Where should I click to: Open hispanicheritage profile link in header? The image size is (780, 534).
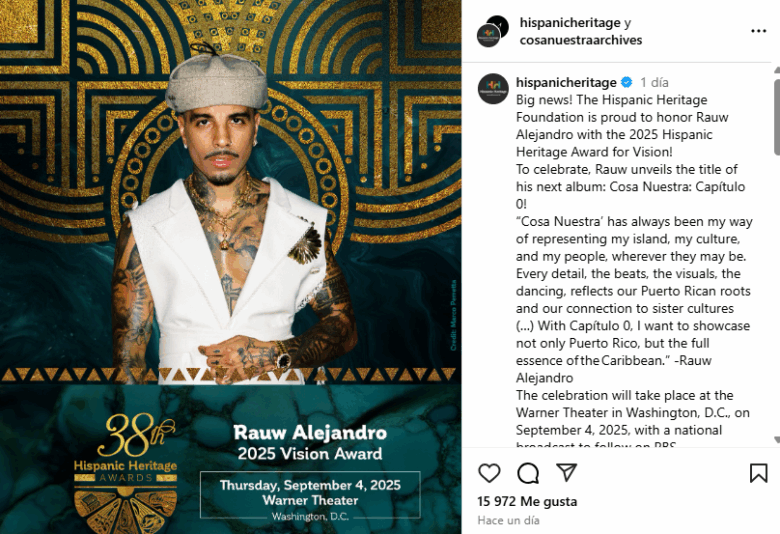tap(570, 23)
